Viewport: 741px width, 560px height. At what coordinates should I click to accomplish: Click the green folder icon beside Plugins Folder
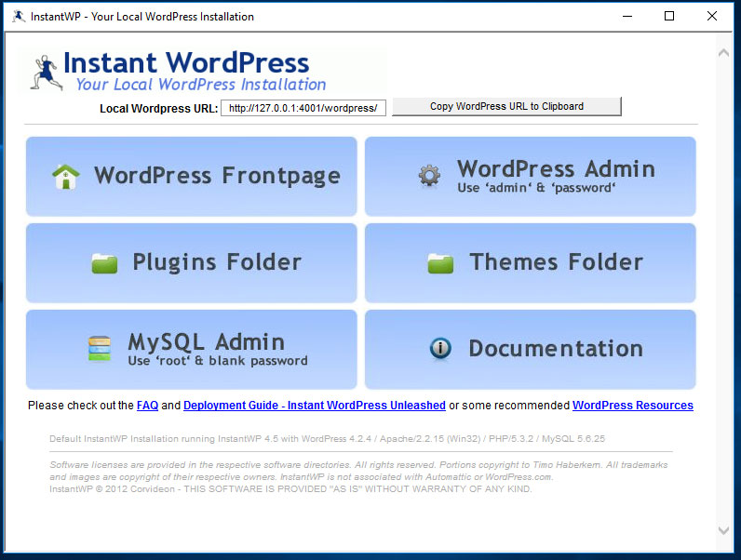coord(104,263)
